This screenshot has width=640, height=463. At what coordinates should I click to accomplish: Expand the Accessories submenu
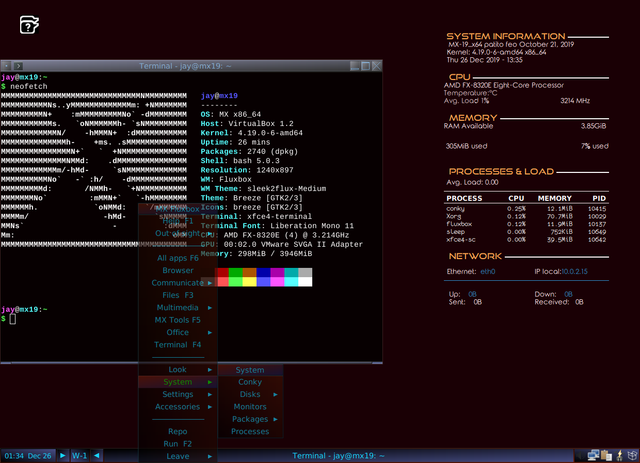pos(178,407)
